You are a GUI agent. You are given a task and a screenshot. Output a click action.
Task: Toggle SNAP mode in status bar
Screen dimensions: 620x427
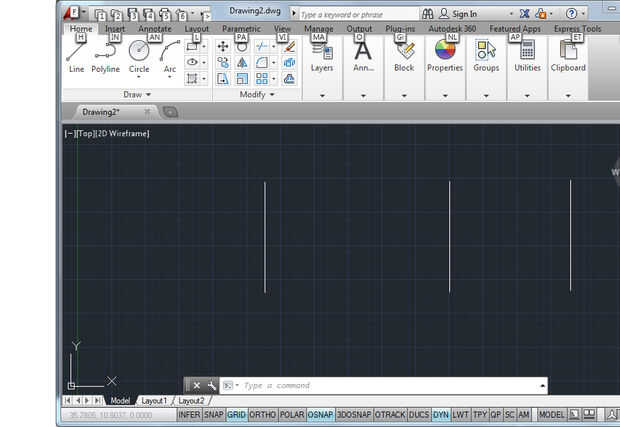point(214,415)
